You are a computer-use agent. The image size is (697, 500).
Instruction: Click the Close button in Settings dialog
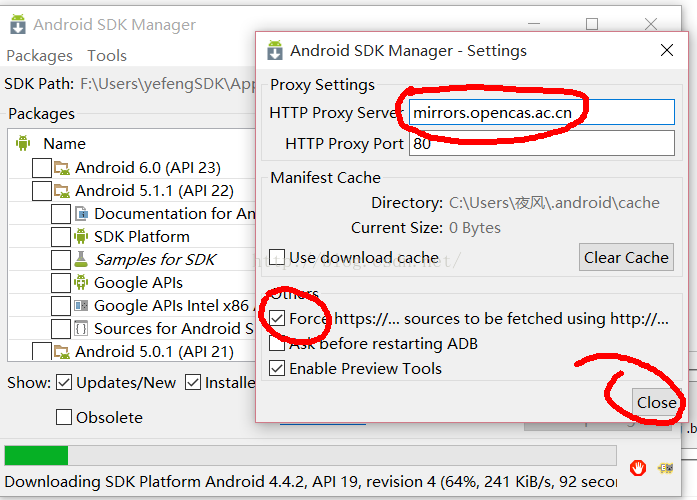point(656,402)
